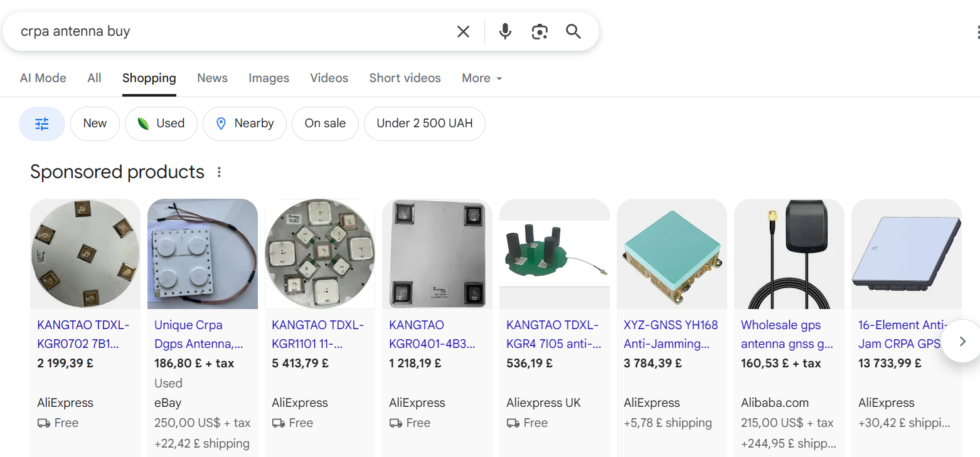Start voice search with microphone icon

click(x=505, y=31)
